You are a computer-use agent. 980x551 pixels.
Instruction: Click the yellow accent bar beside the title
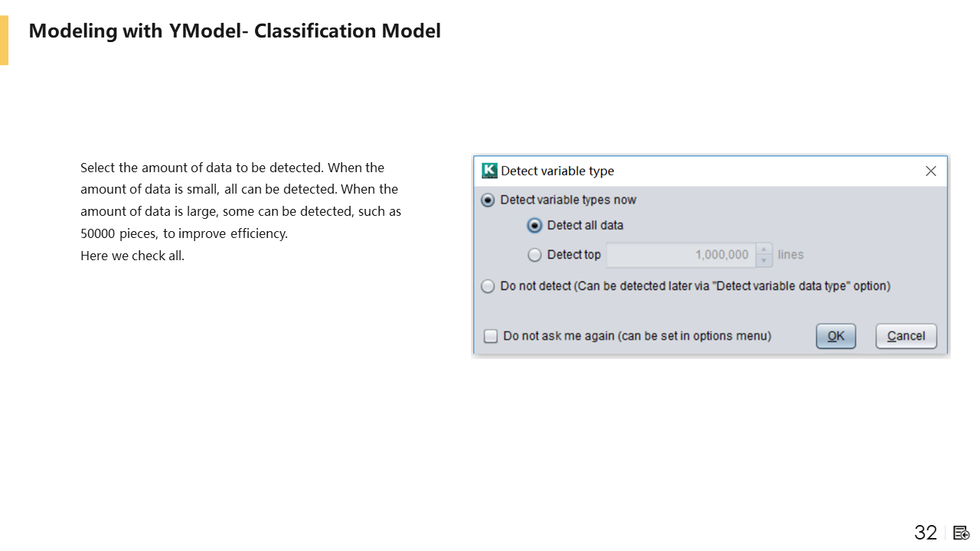pyautogui.click(x=4, y=40)
